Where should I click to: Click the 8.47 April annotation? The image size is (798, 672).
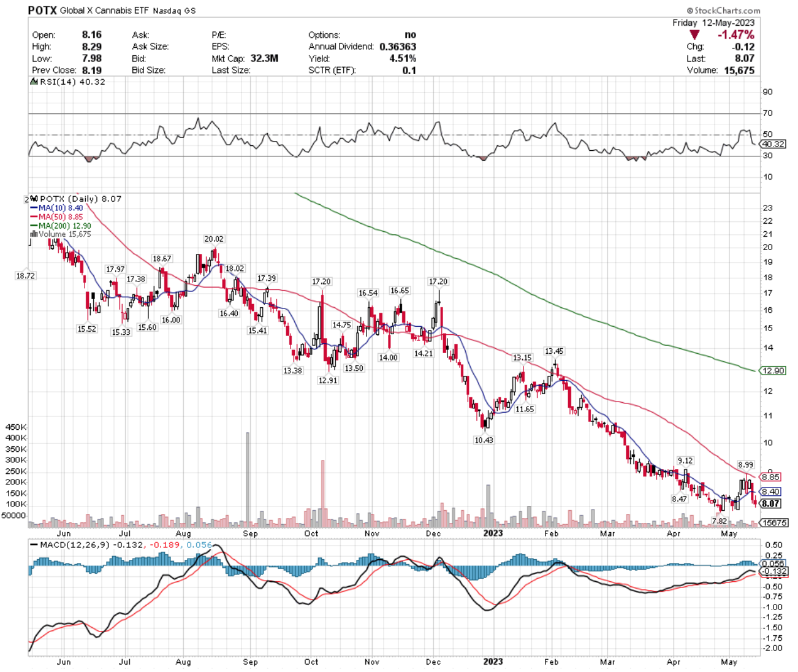pos(679,499)
